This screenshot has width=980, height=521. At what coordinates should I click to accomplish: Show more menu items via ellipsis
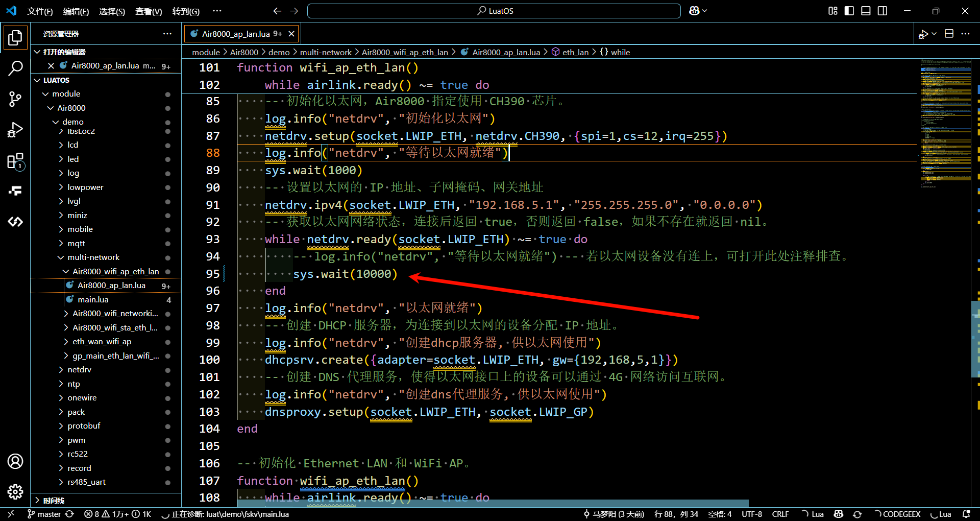coord(217,11)
